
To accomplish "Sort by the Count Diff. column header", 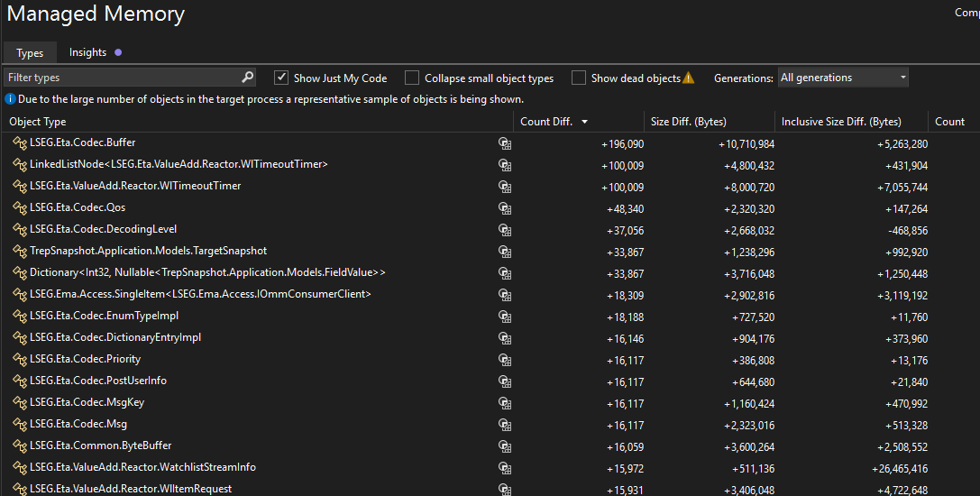I will (x=546, y=122).
